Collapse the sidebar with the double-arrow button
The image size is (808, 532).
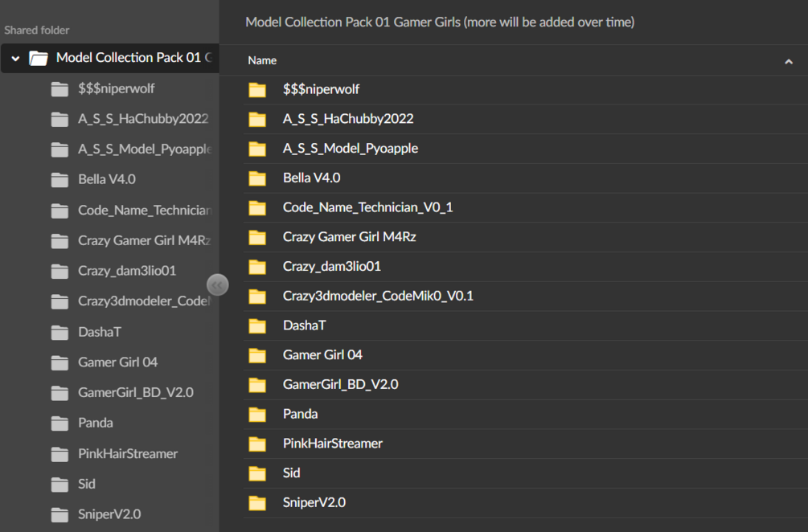[217, 284]
